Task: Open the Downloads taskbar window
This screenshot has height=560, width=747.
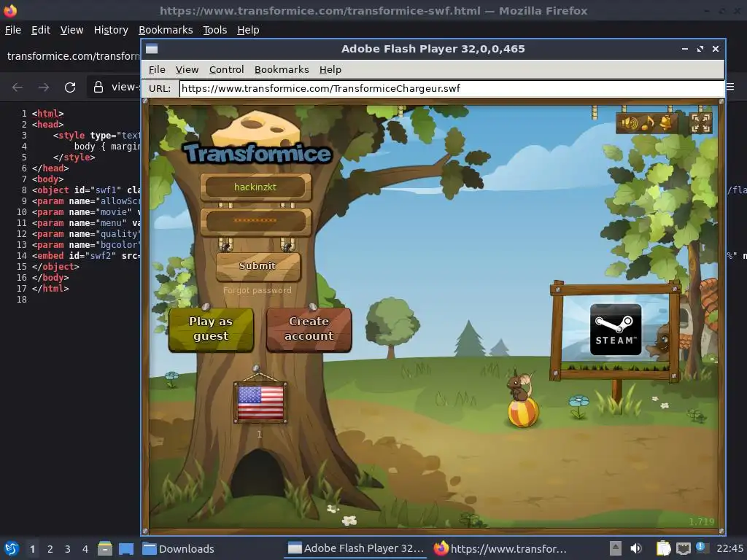Action: (x=179, y=548)
